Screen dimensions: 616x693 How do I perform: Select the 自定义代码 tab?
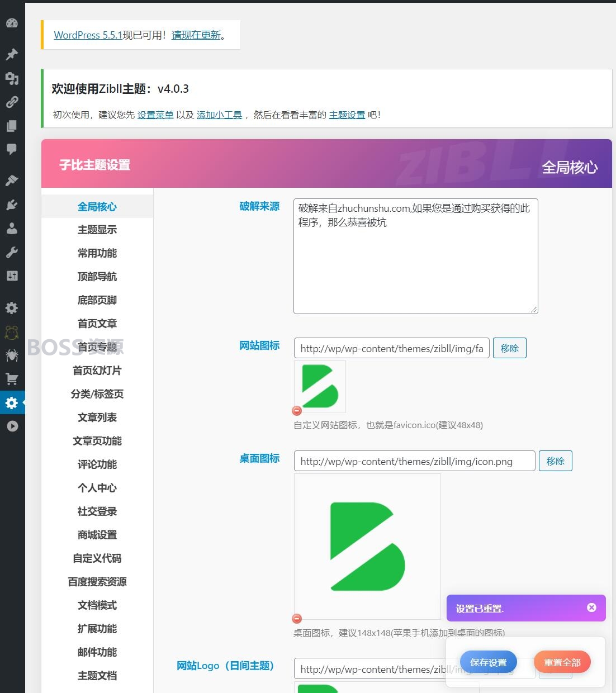pos(97,558)
